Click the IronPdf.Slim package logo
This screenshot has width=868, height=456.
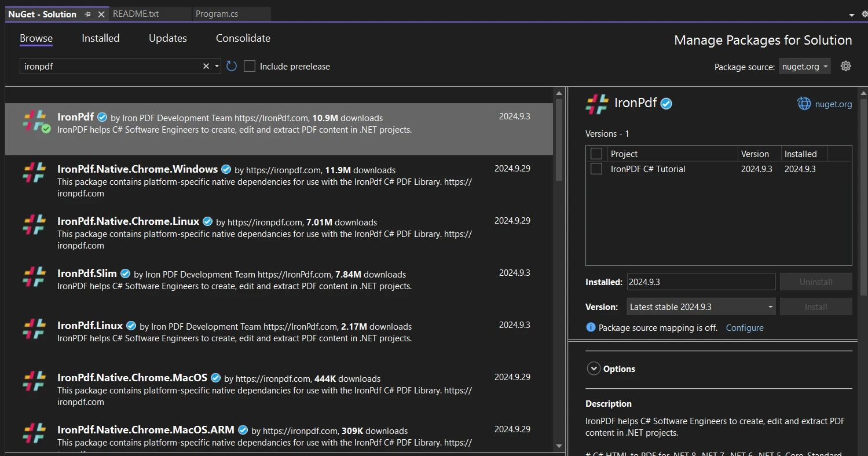coord(34,277)
